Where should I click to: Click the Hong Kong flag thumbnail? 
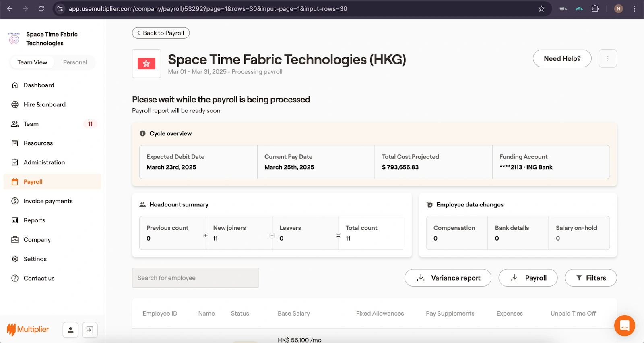pos(147,64)
